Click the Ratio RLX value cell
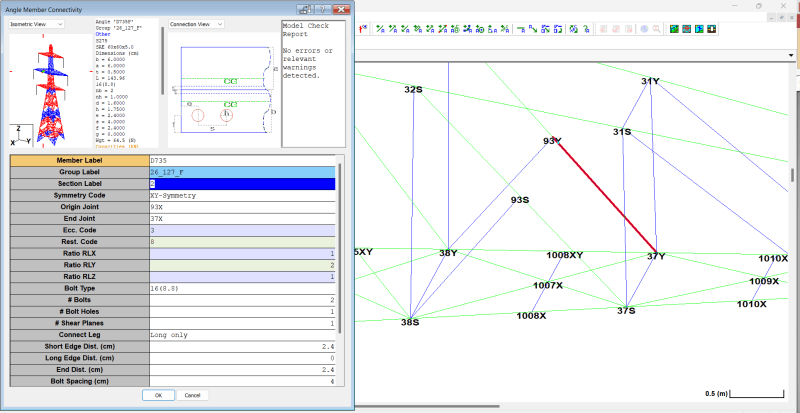This screenshot has width=800, height=413. click(x=242, y=253)
